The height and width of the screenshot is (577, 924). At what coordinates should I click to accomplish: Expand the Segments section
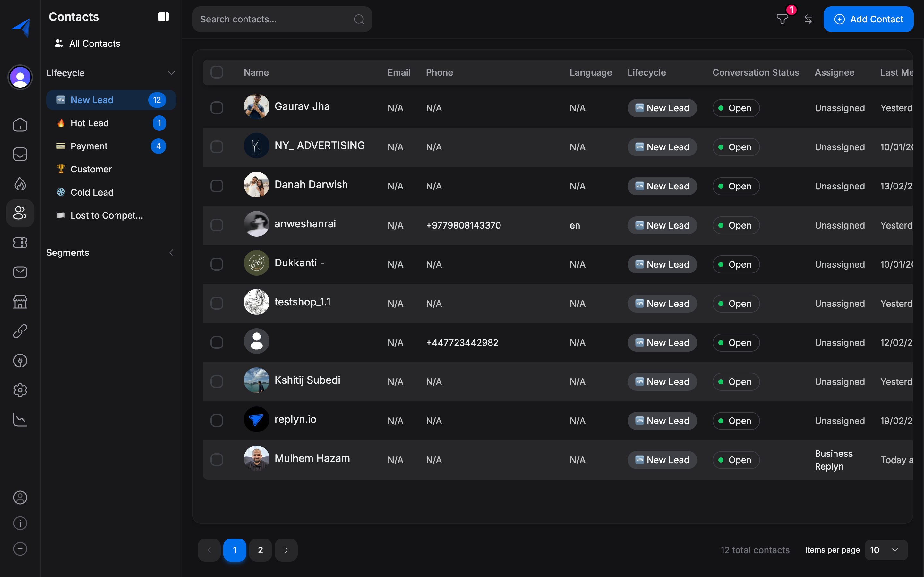171,252
